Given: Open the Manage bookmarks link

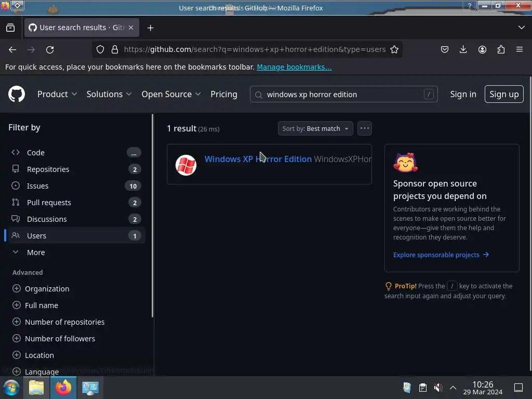Looking at the screenshot, I should 294,67.
